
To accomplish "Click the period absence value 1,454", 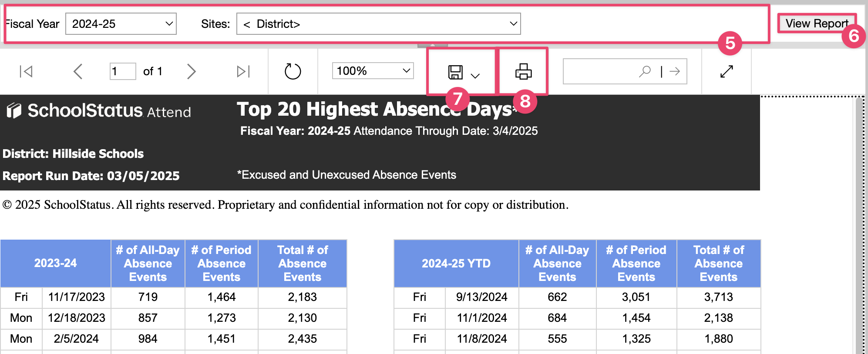I will point(636,318).
